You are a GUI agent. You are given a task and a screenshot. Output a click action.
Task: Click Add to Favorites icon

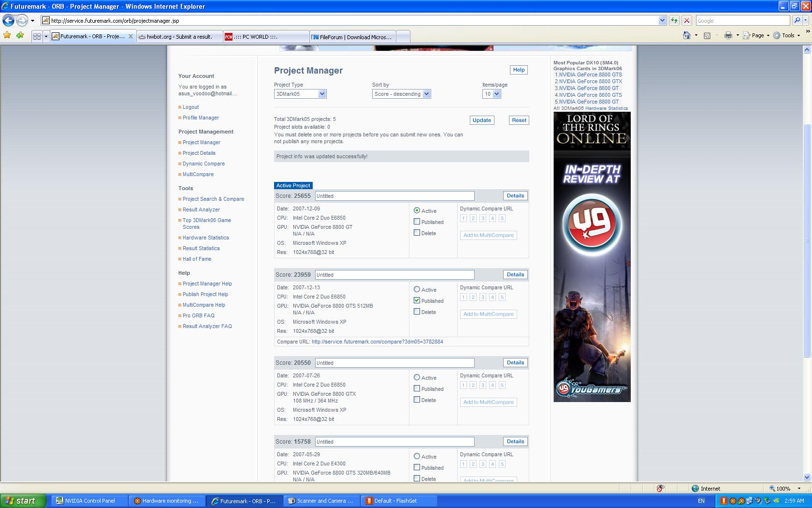coord(20,35)
